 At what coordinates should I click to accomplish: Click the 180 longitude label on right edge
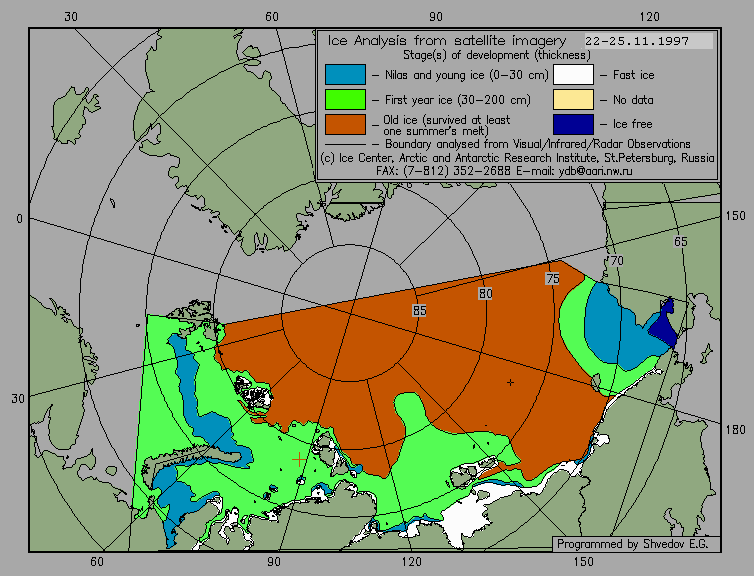point(735,429)
